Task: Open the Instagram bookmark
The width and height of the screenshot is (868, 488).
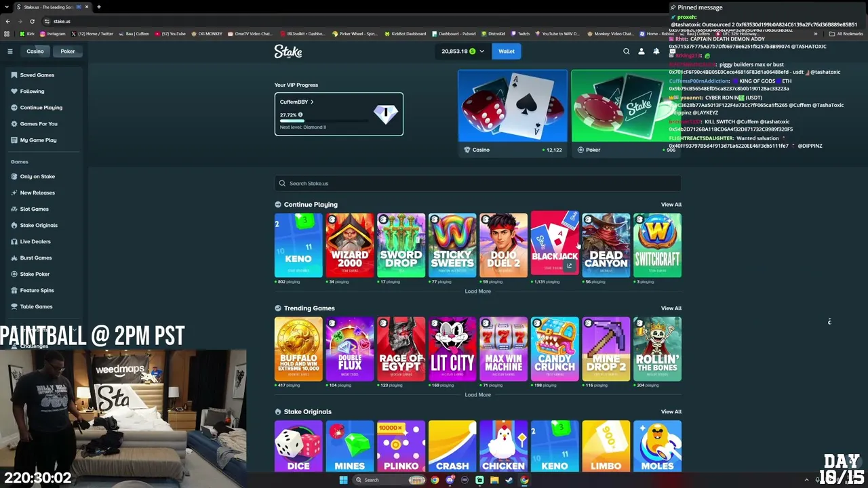Action: pyautogui.click(x=53, y=34)
